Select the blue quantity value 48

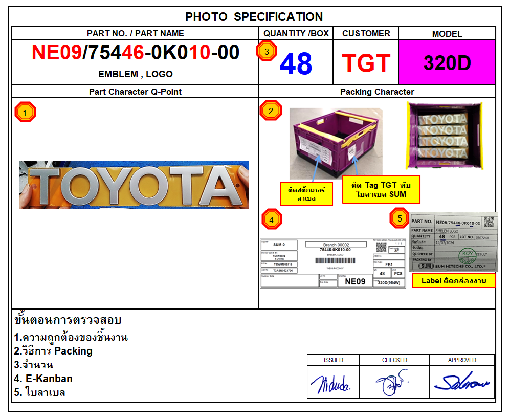(x=296, y=63)
